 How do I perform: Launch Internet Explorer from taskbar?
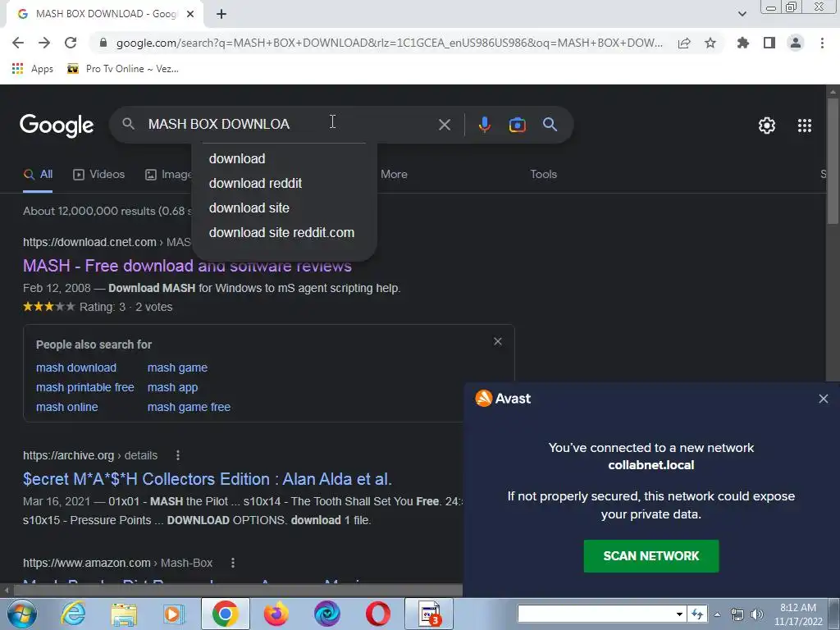click(73, 614)
